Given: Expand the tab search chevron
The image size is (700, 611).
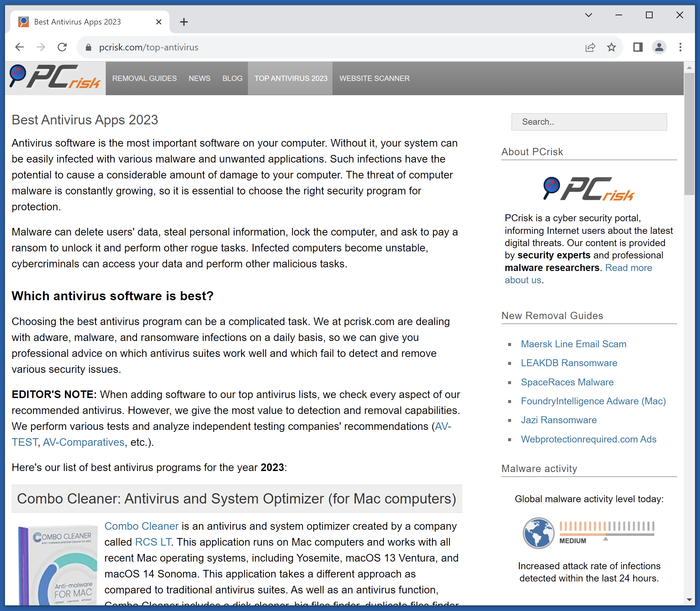Looking at the screenshot, I should 589,15.
